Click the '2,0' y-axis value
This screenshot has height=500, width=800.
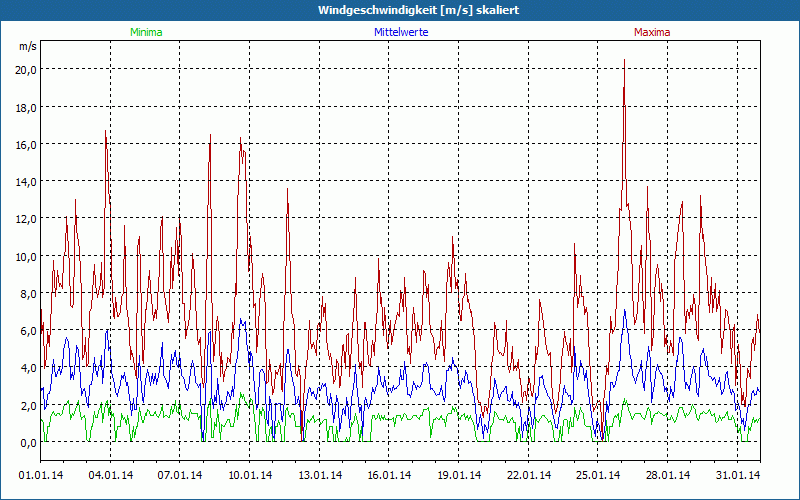(x=28, y=406)
